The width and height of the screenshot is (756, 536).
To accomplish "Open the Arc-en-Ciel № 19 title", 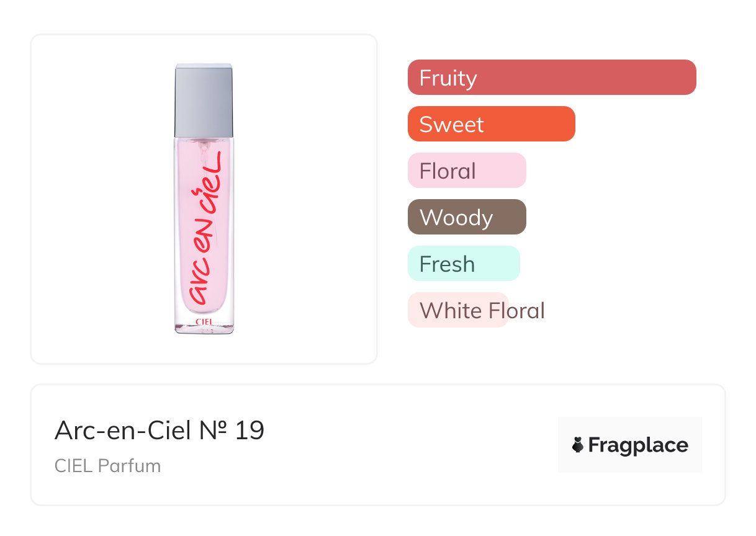I will [160, 430].
